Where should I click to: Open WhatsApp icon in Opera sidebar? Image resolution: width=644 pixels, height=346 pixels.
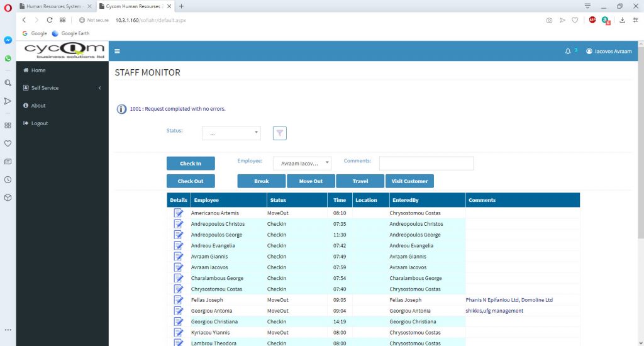(x=8, y=59)
